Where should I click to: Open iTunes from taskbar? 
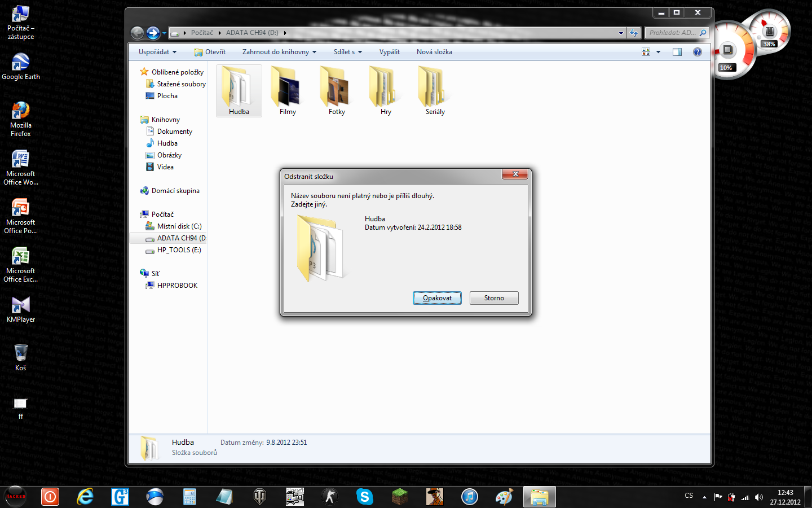tap(470, 497)
